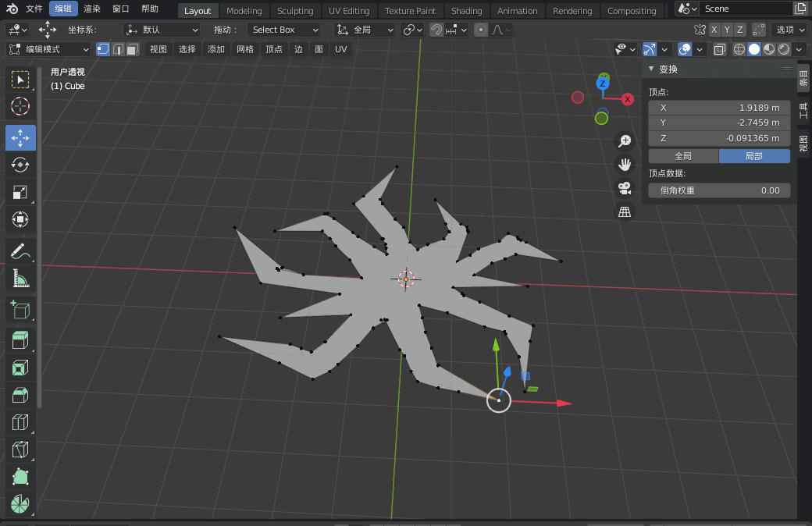Toggle Y axis mirror

[727, 30]
